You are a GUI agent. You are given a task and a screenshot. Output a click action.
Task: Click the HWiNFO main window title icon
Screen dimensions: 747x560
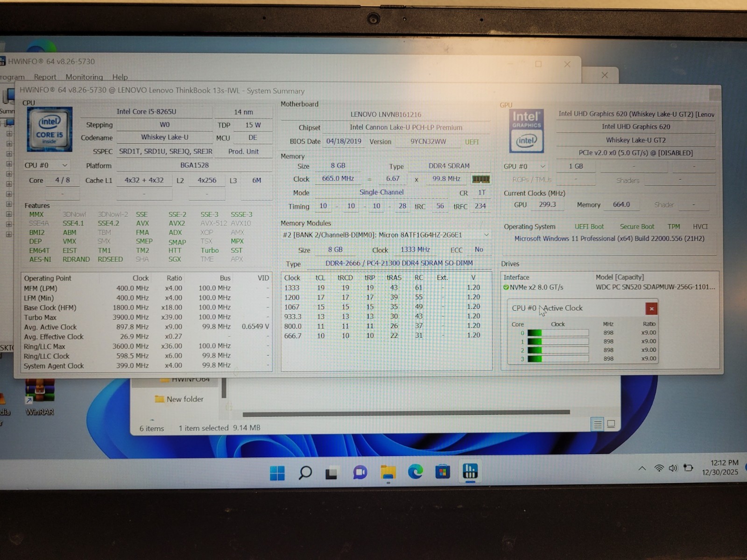point(3,61)
